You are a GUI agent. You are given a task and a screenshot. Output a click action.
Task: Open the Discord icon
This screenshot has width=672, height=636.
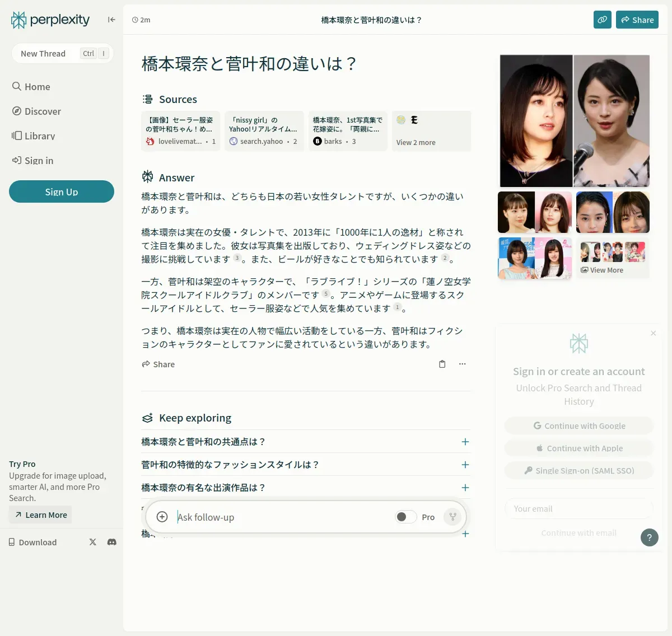pyautogui.click(x=112, y=542)
